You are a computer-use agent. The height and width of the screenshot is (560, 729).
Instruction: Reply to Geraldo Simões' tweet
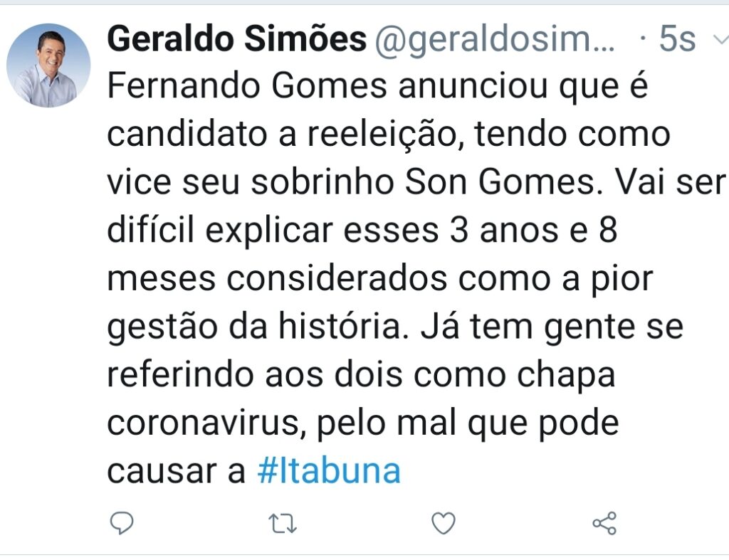122,524
